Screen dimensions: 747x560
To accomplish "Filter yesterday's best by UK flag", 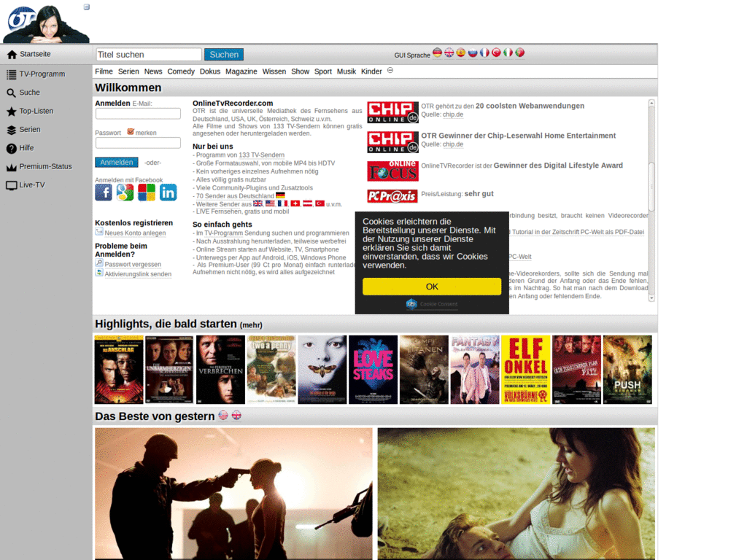I will (236, 415).
